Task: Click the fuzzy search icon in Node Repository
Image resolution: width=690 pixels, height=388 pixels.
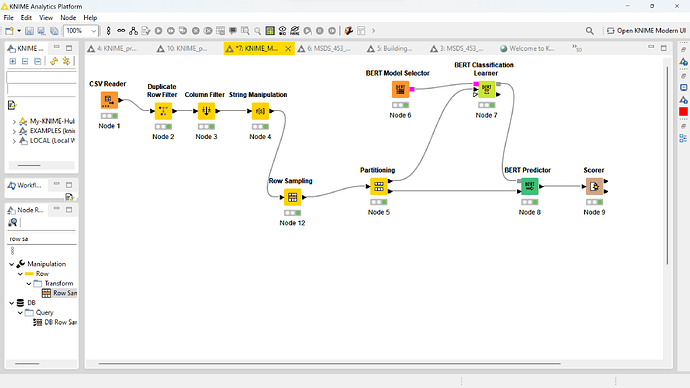Action: 13,223
